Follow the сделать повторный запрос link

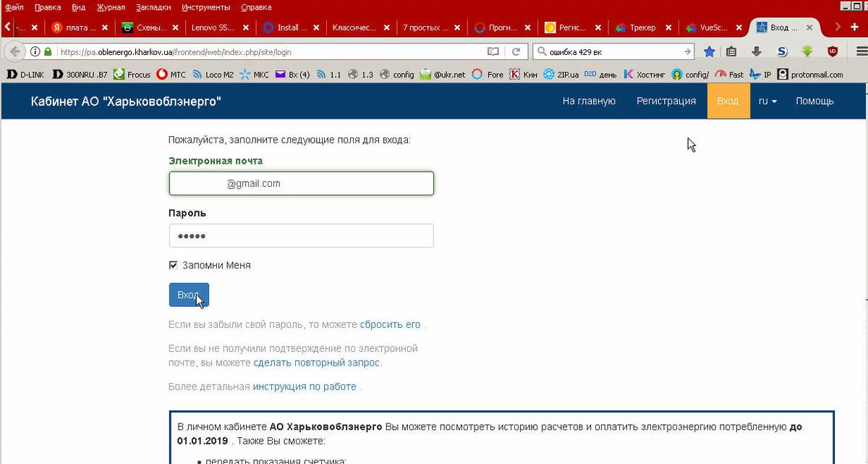click(x=317, y=362)
